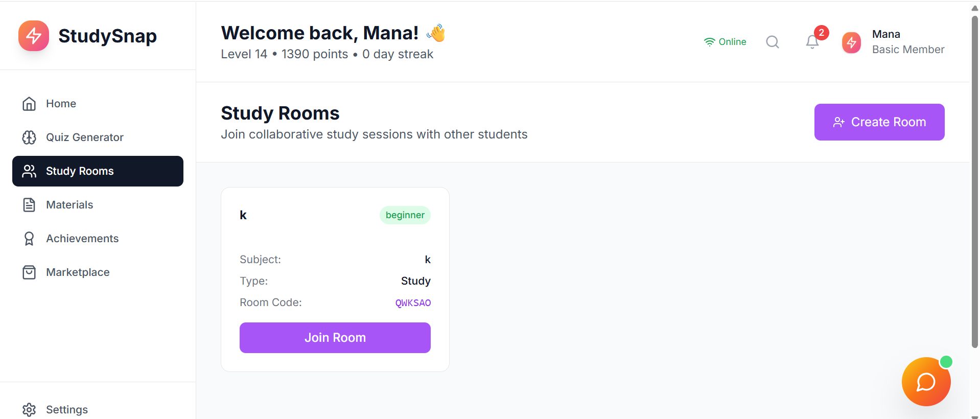Viewport: 980px width, 419px height.
Task: Click the vertical page scrollbar
Action: click(x=974, y=179)
